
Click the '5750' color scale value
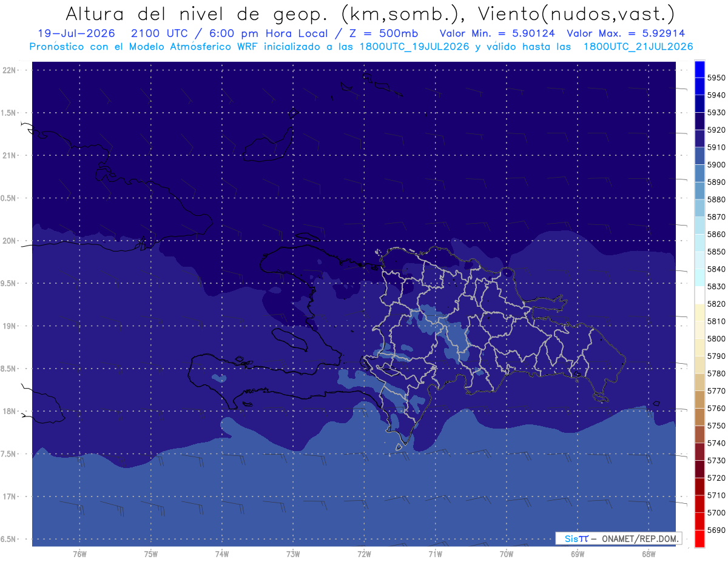(716, 426)
